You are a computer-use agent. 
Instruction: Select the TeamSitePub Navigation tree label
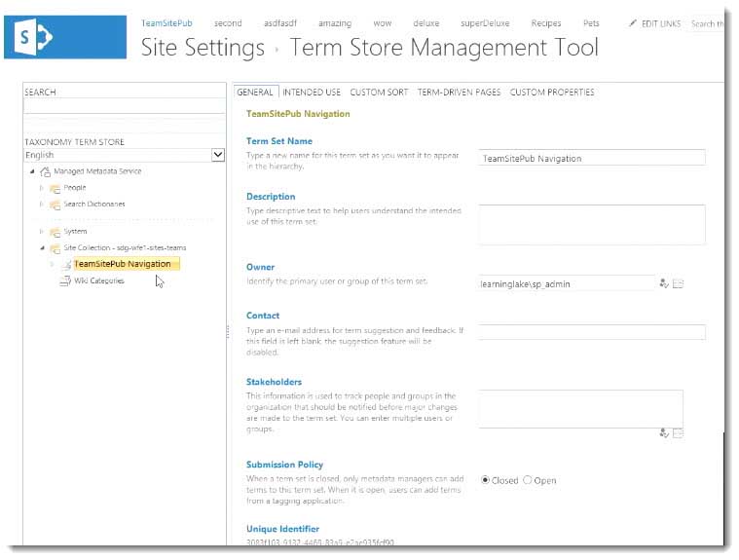click(126, 264)
